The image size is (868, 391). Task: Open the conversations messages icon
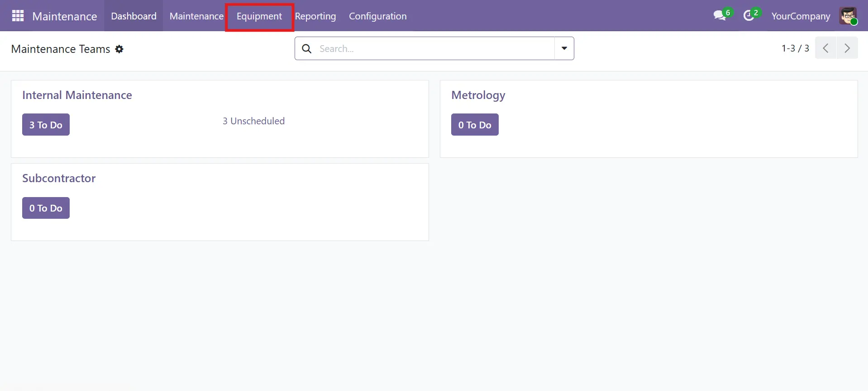coord(720,16)
